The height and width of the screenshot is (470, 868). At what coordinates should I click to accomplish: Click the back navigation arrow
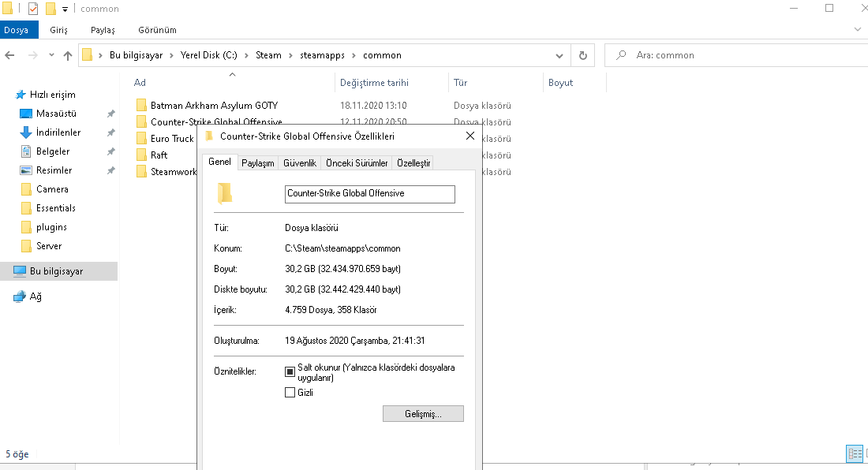(x=9, y=55)
